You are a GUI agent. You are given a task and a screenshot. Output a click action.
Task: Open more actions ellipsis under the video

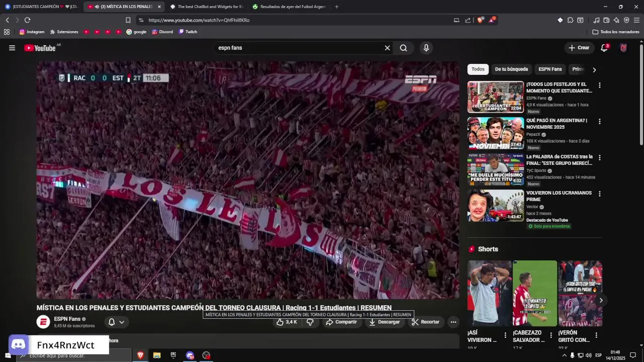[453, 322]
